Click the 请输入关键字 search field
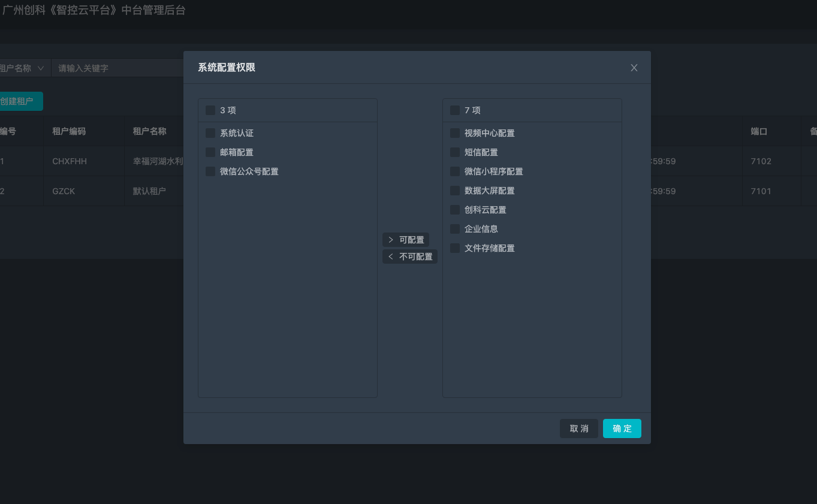This screenshot has width=817, height=504. tap(108, 68)
